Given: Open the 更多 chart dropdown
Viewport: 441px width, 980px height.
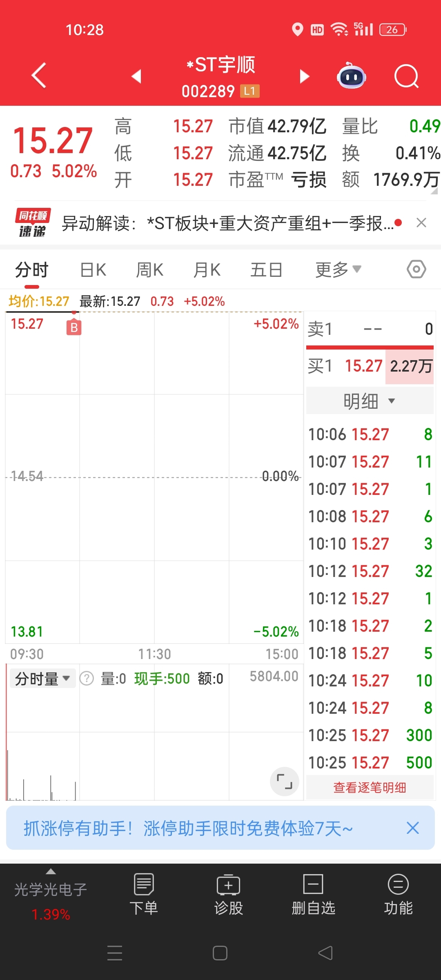Looking at the screenshot, I should click(x=338, y=269).
